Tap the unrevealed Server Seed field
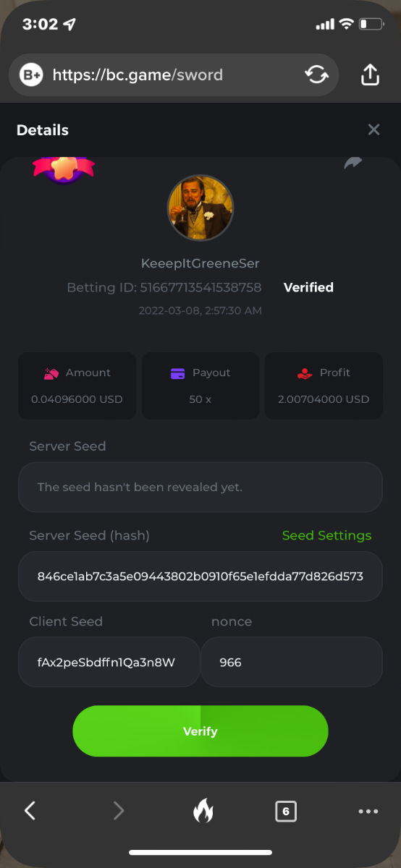 [200, 487]
